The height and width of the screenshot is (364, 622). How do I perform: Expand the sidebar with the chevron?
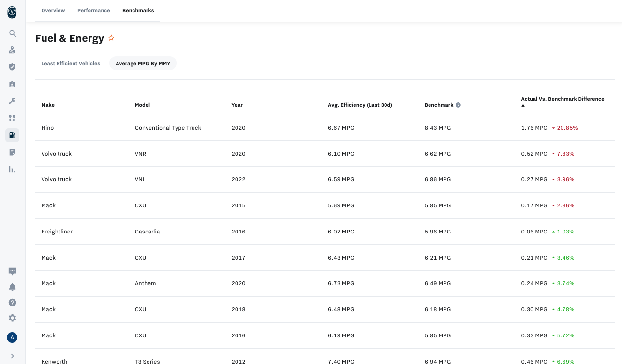(x=13, y=356)
